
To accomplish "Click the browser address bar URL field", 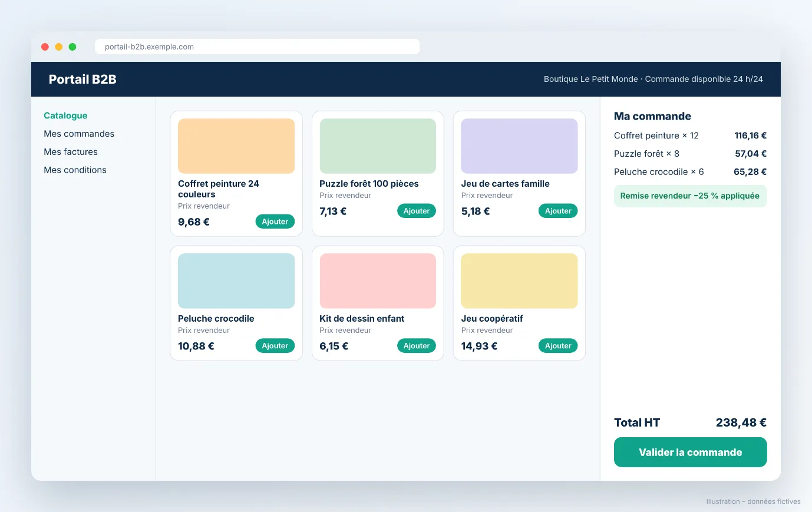I will (x=257, y=47).
